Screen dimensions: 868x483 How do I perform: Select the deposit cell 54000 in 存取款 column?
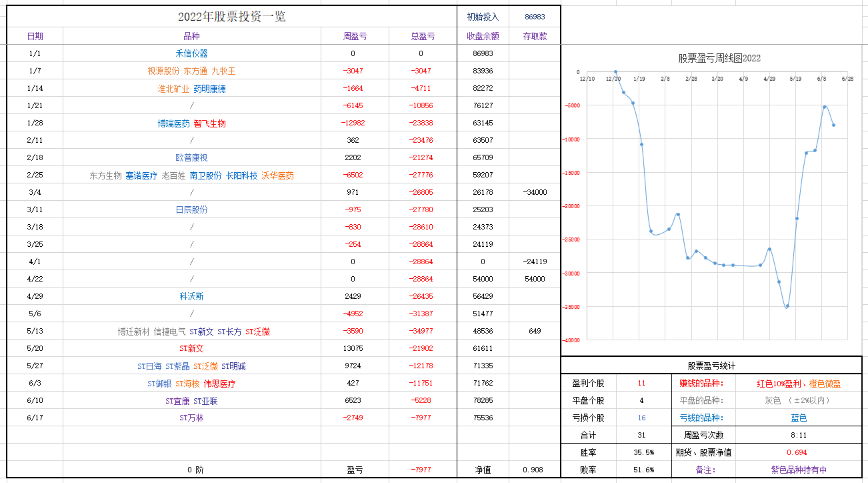tap(535, 279)
